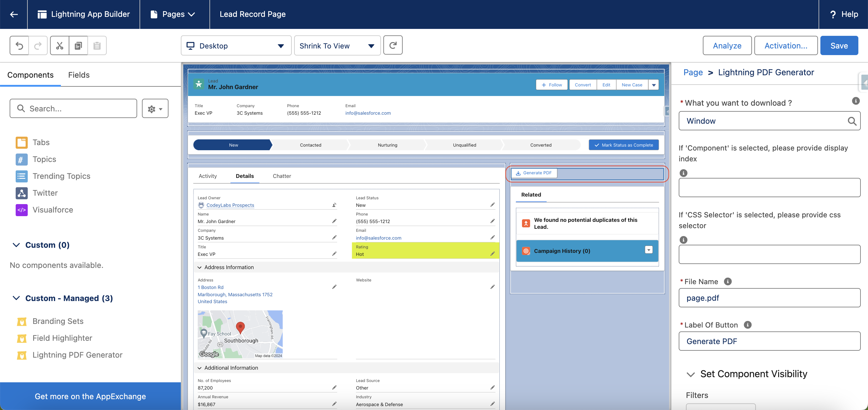Screen dimensions: 868x410
Task: Click the Refresh canvas icon
Action: [x=393, y=45]
